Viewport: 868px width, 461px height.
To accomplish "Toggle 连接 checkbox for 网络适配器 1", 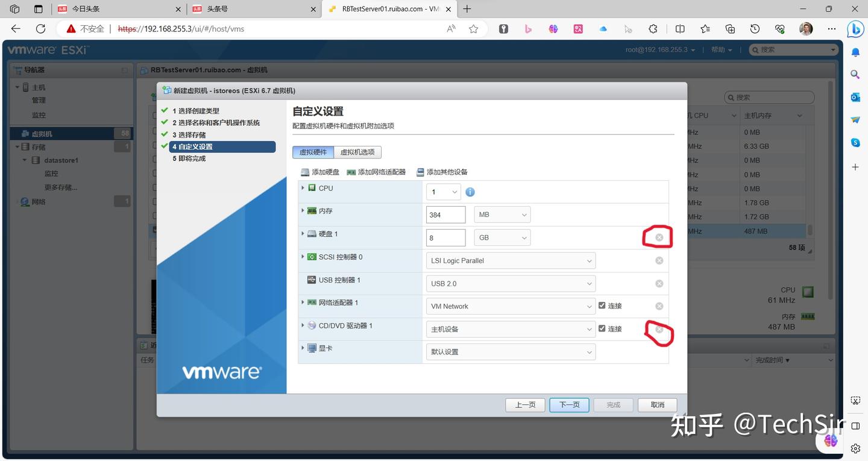I will (x=602, y=306).
